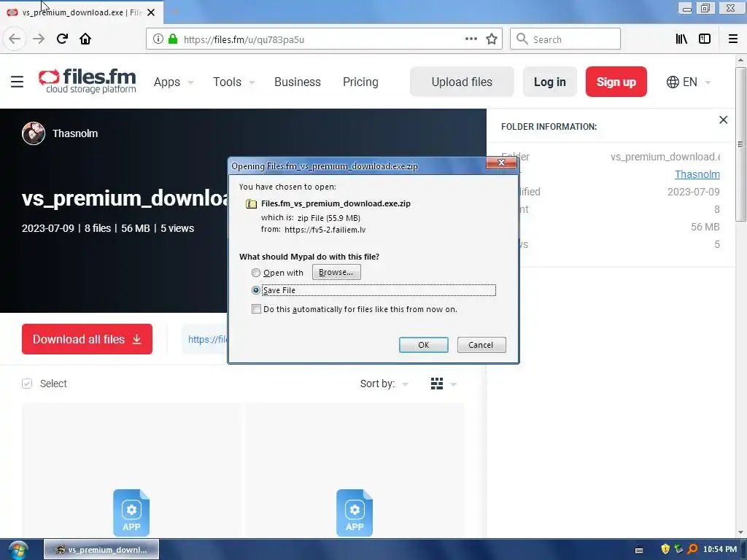Click the grid view layout icon

tap(437, 384)
